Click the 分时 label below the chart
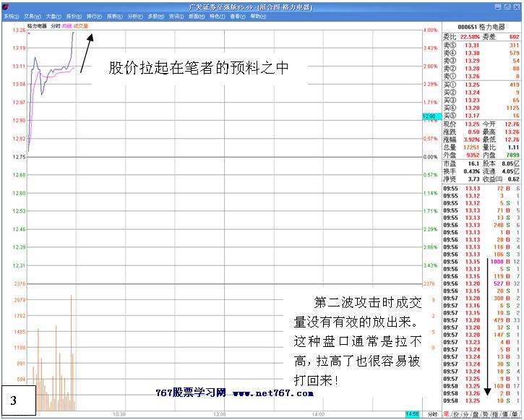Screen dimensions: 524x420 tap(431, 414)
